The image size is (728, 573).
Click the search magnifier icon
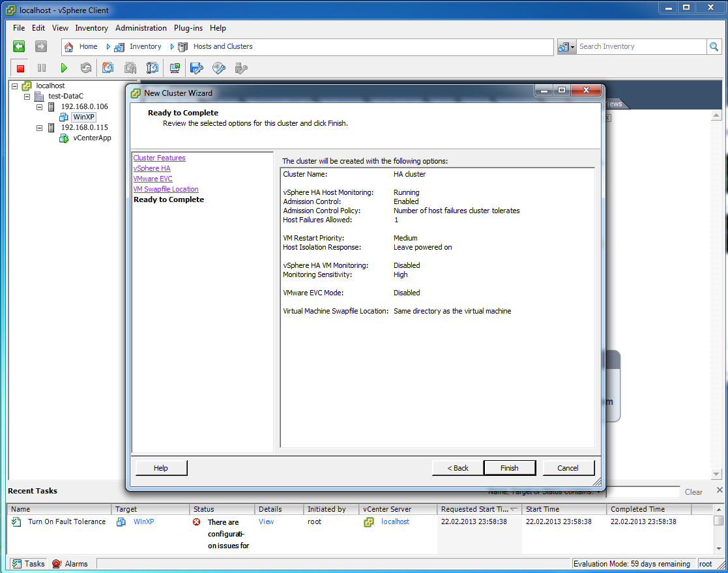click(714, 46)
